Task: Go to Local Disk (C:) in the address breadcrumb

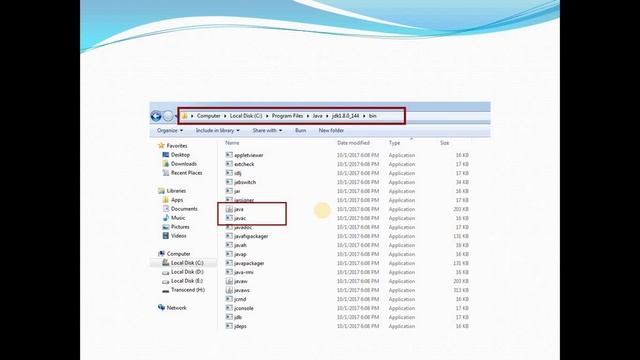Action: pyautogui.click(x=246, y=116)
